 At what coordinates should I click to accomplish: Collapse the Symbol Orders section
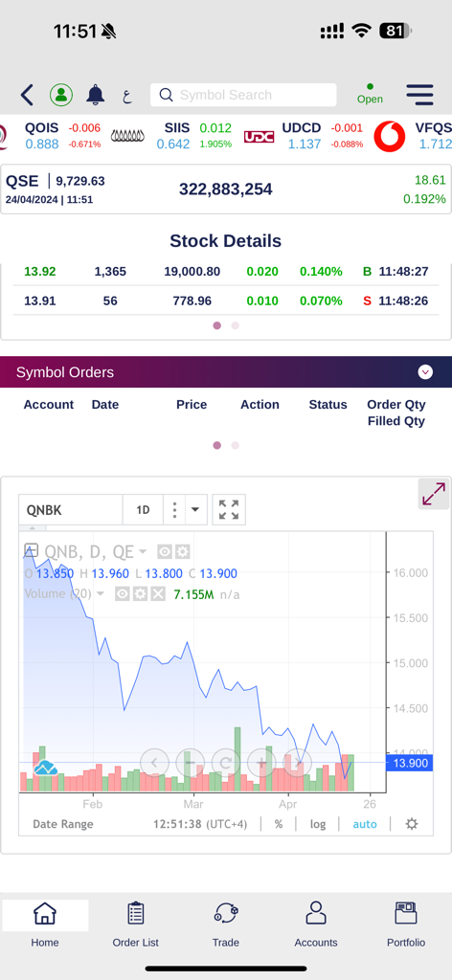pos(425,372)
